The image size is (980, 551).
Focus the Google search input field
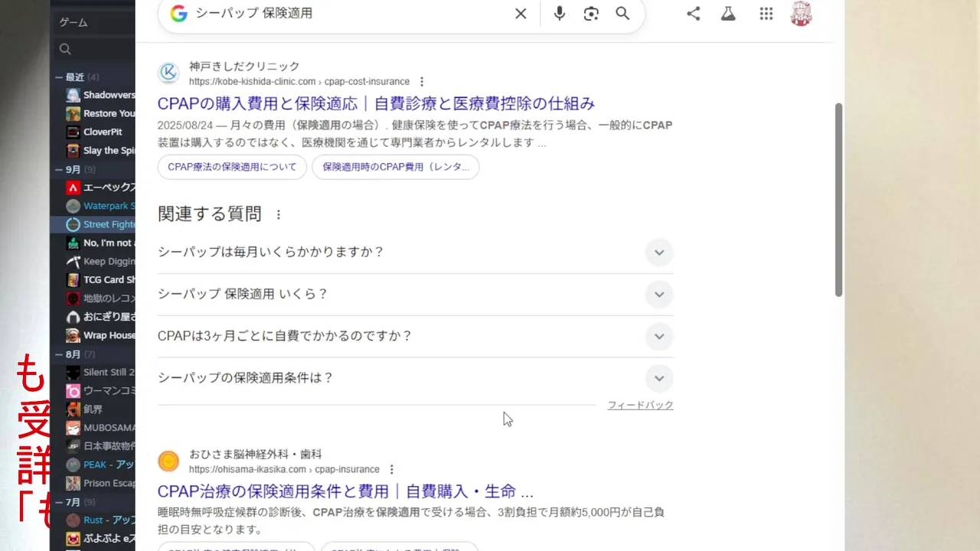pyautogui.click(x=348, y=14)
